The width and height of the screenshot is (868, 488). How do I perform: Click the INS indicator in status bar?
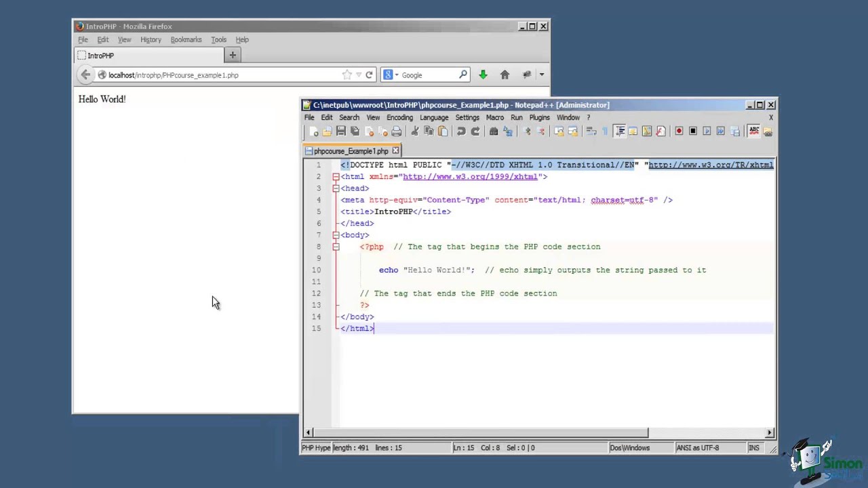(x=753, y=447)
